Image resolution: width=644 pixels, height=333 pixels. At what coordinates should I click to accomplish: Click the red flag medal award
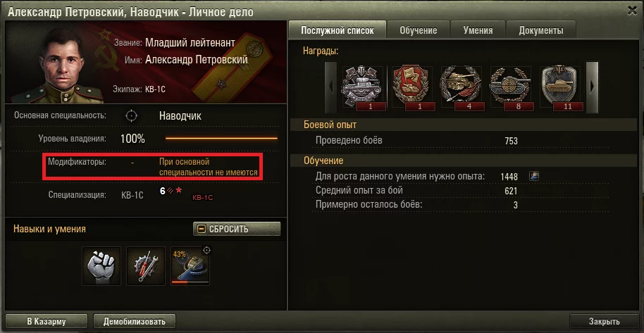412,88
